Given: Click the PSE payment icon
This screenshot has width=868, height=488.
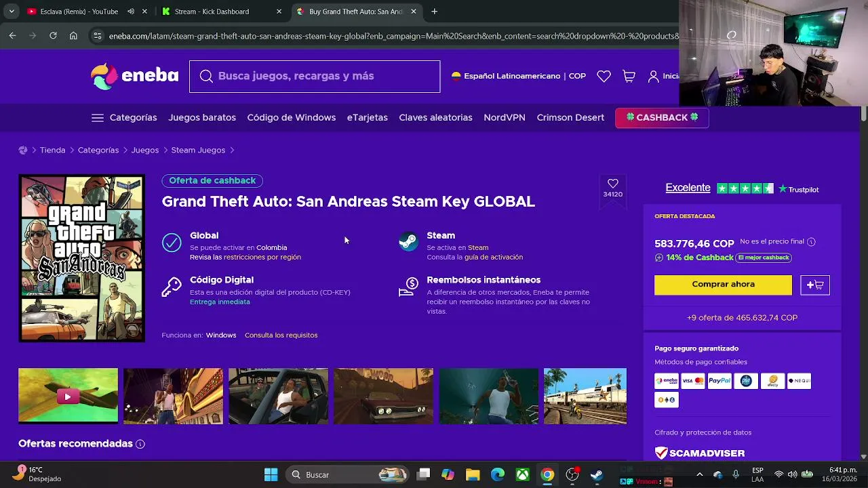Looking at the screenshot, I should tap(746, 381).
